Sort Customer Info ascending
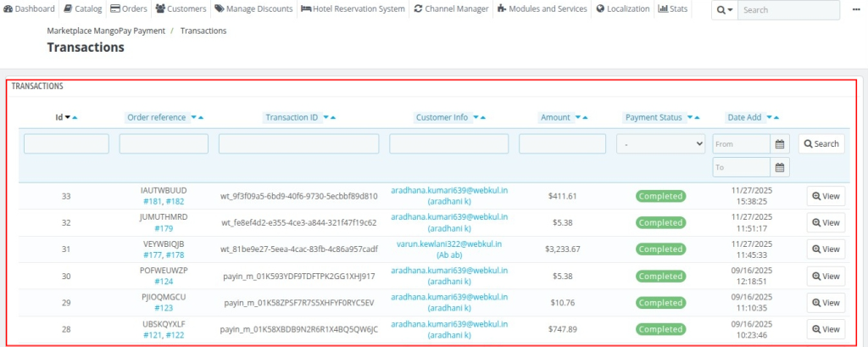This screenshot has height=347, width=868. pyautogui.click(x=482, y=118)
